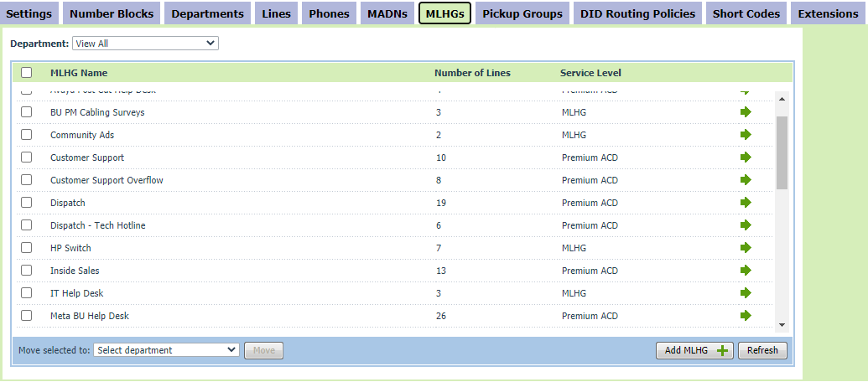Go to the Pickup Groups tab
Viewport: 868px width, 382px height.
522,13
